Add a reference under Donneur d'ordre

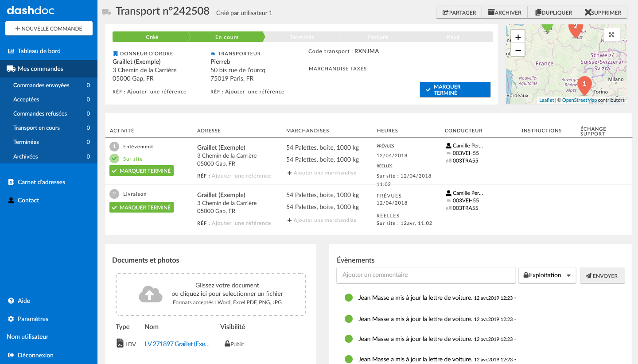[x=157, y=92]
